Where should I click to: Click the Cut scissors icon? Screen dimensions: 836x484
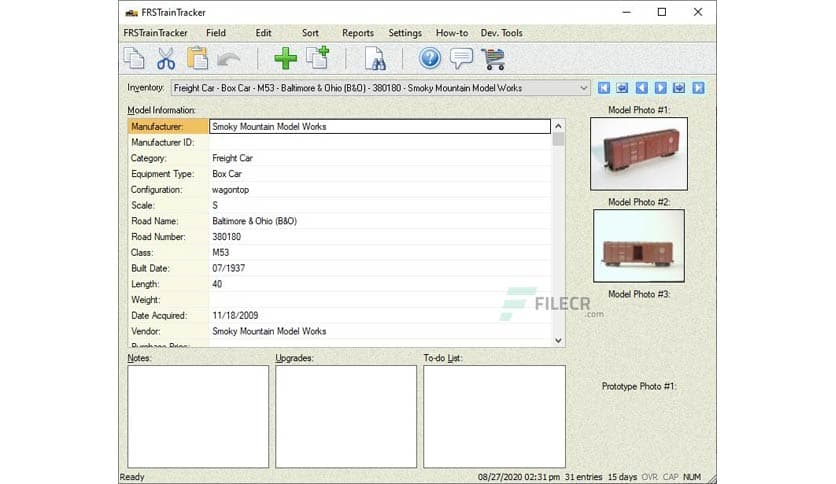(166, 58)
